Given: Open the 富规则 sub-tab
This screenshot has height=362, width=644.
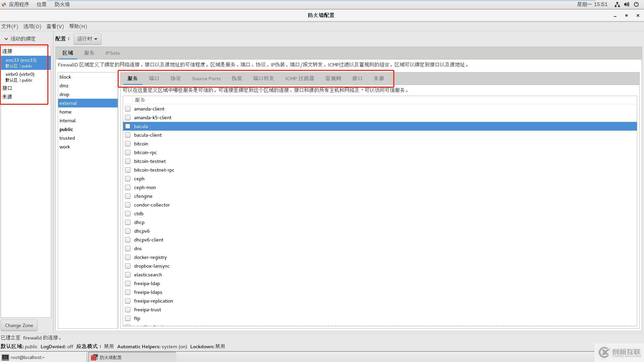Looking at the screenshot, I should pos(332,78).
